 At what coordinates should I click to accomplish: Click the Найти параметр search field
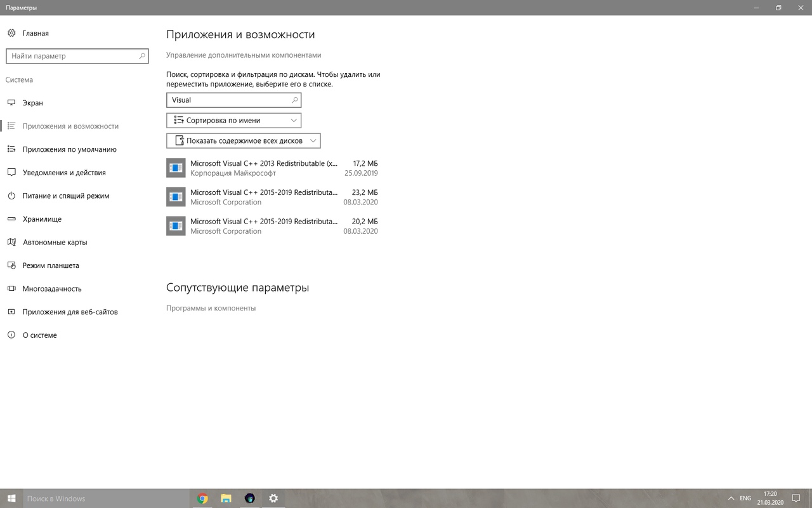tap(77, 56)
